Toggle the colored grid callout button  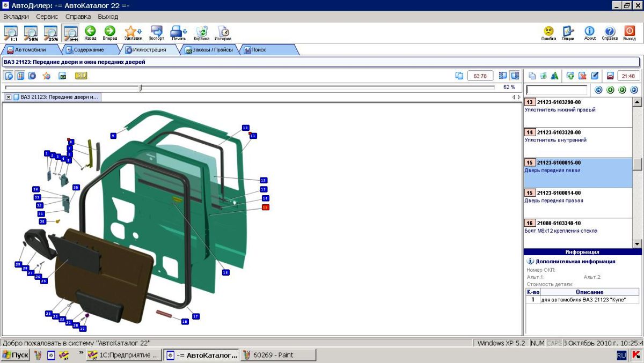[20, 76]
